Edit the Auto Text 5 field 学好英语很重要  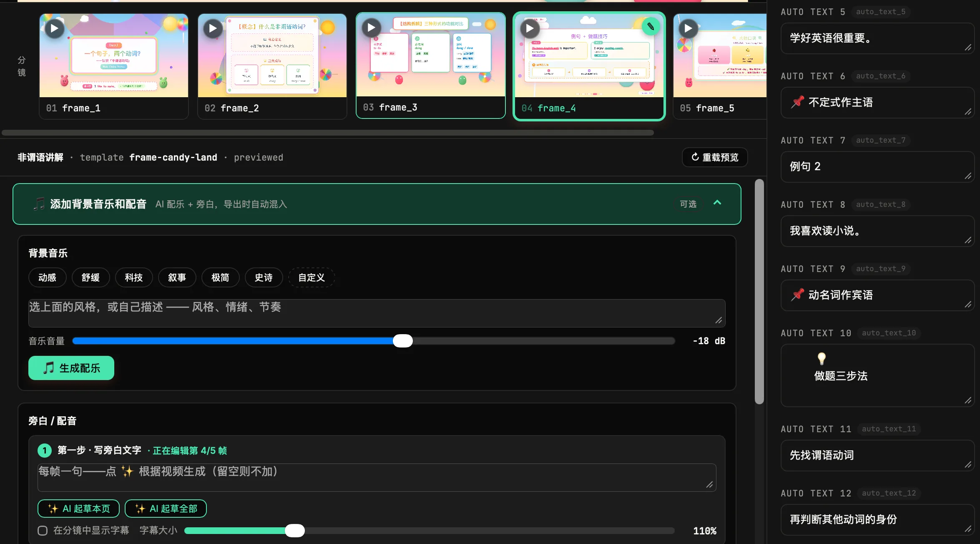(877, 38)
